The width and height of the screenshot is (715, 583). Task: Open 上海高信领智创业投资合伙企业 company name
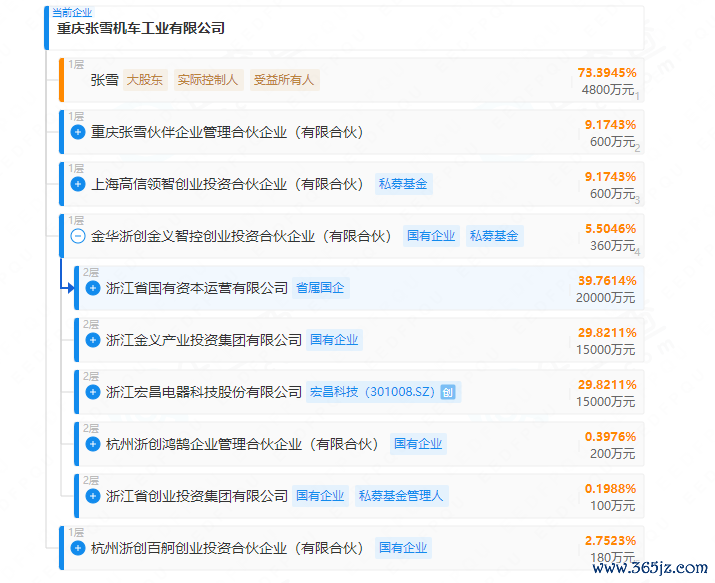[x=227, y=184]
